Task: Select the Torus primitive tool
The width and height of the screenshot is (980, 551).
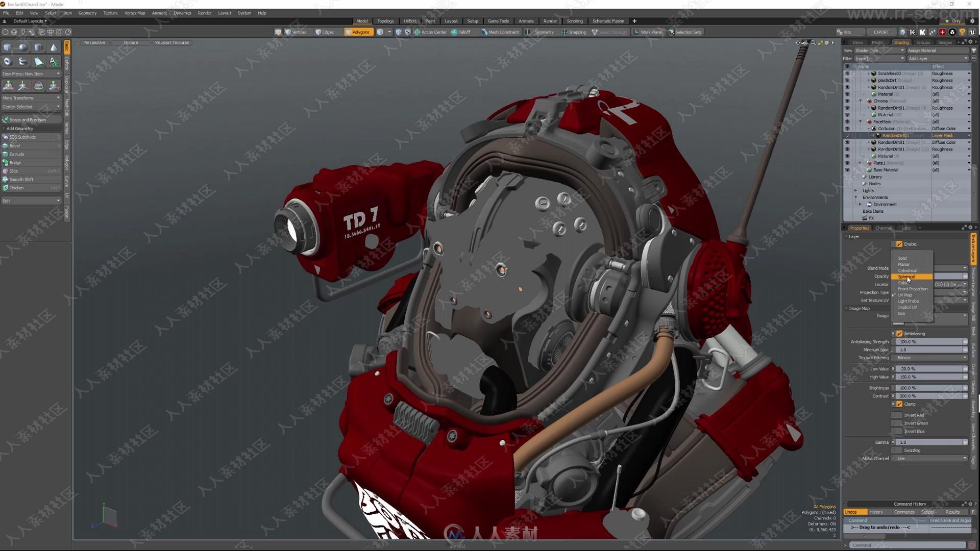Action: click(x=8, y=61)
